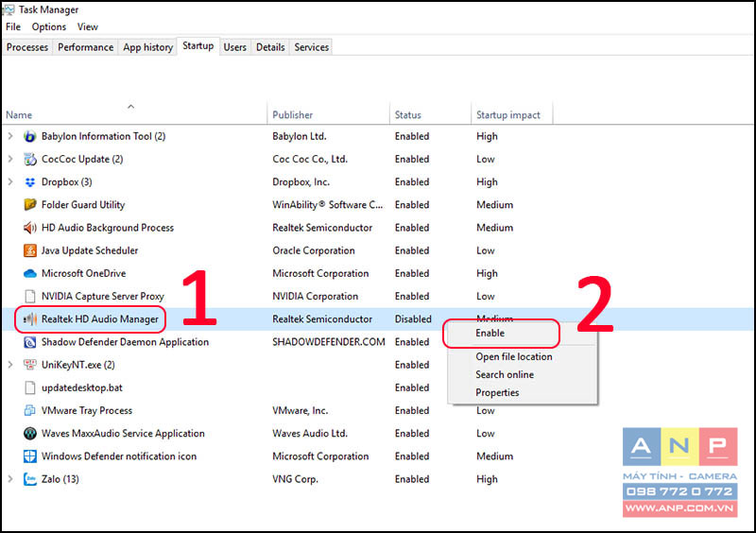The image size is (756, 533).
Task: Click the Realtek HD Audio Manager icon
Action: (30, 318)
